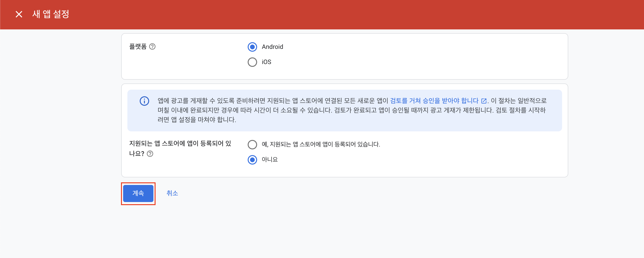644x258 pixels.
Task: Click the 지원되는 앱 스토어에 앱이 등록되어 question label
Action: pos(180,148)
